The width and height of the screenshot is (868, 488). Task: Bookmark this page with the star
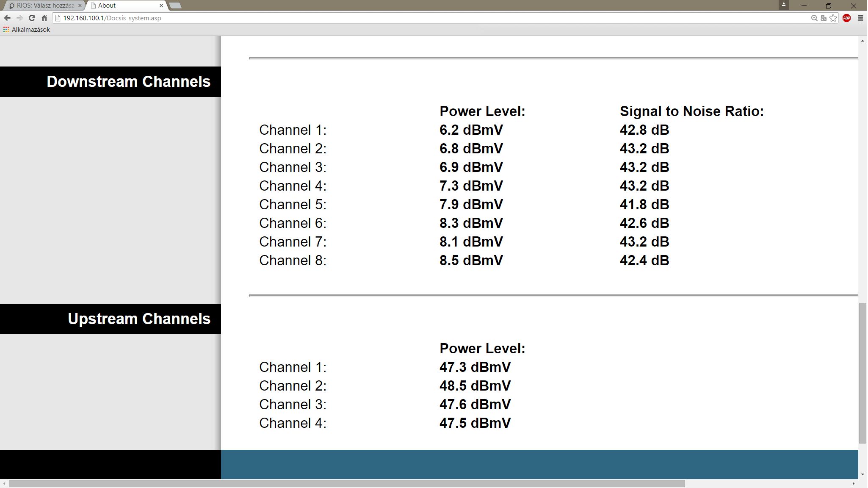[x=833, y=18]
